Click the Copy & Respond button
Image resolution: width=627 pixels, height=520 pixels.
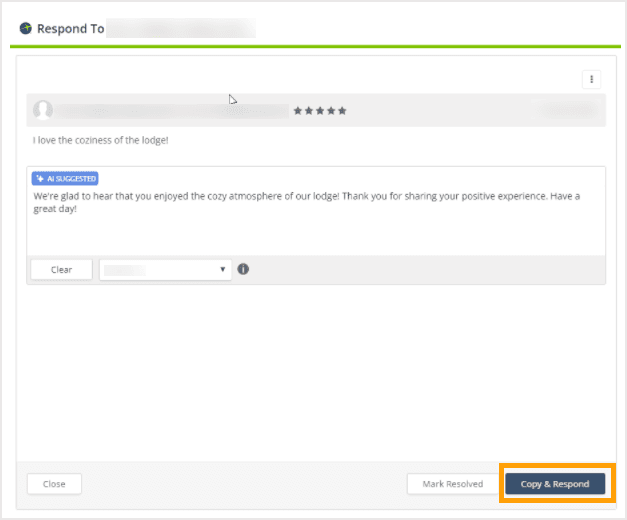(x=555, y=484)
